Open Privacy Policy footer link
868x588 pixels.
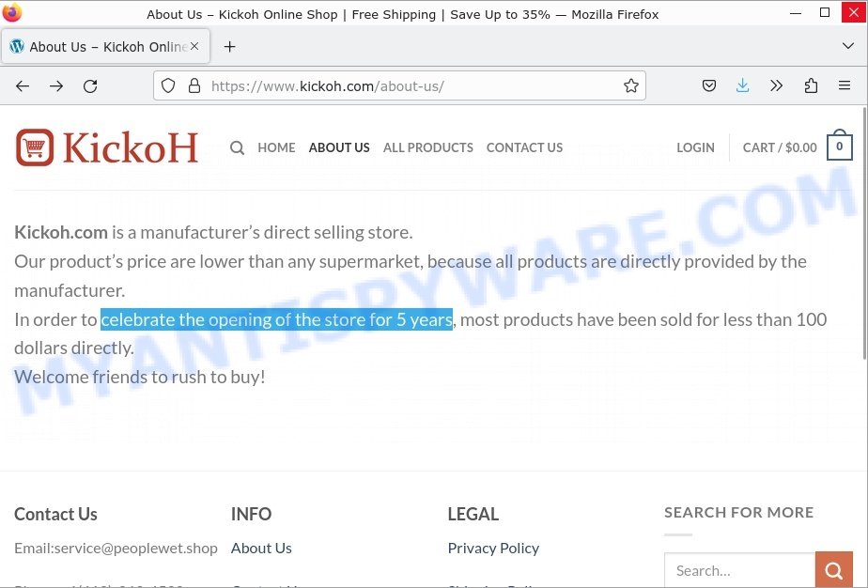click(493, 549)
